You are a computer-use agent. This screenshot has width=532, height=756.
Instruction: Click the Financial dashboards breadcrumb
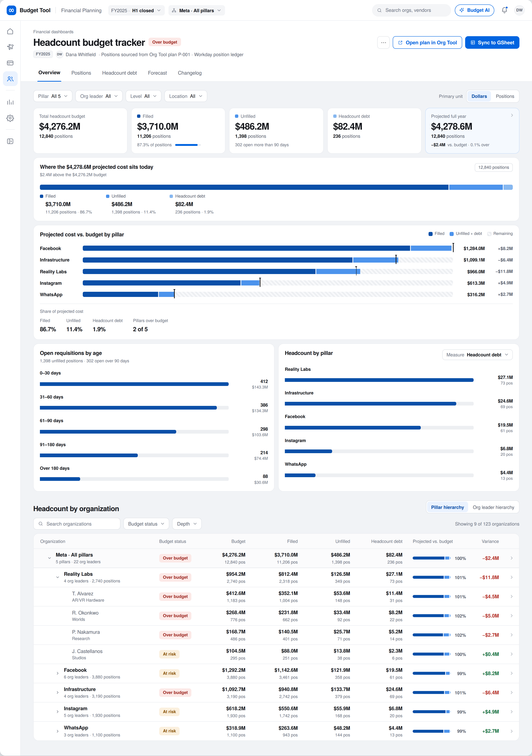click(x=53, y=32)
